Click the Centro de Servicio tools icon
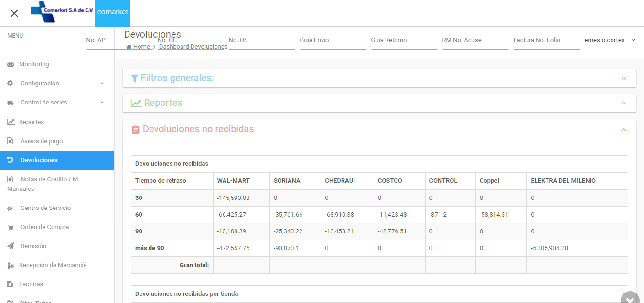Image resolution: width=644 pixels, height=303 pixels. click(x=11, y=208)
